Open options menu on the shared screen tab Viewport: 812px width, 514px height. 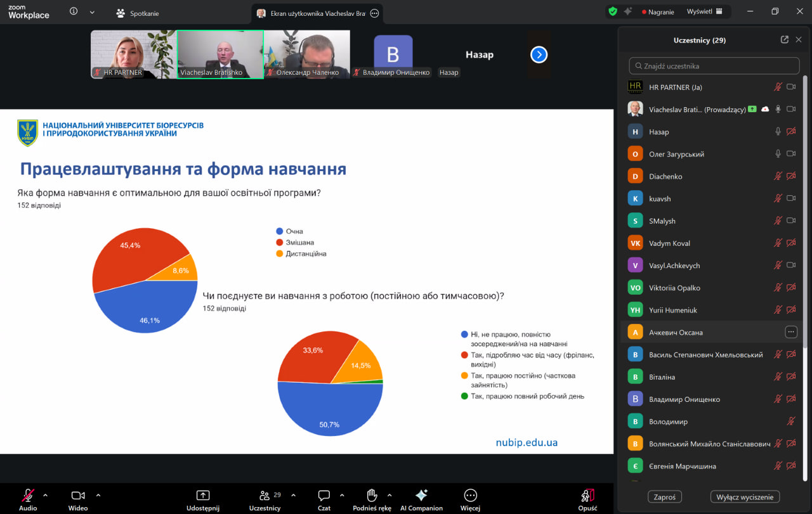[374, 13]
